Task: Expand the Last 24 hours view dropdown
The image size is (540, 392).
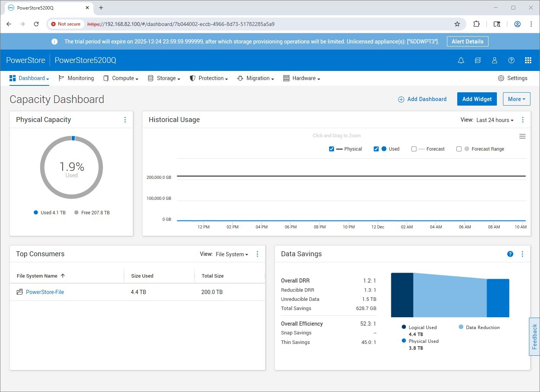Action: click(x=495, y=120)
